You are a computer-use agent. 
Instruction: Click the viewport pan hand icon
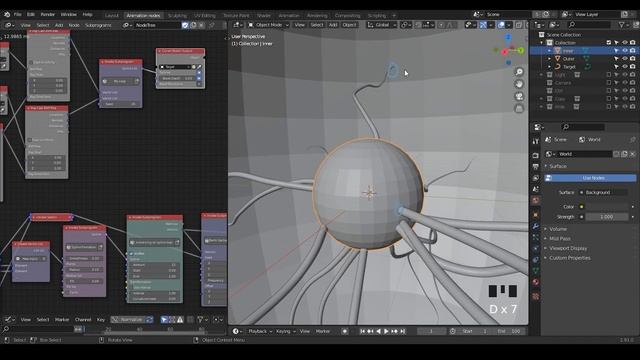pos(519,84)
